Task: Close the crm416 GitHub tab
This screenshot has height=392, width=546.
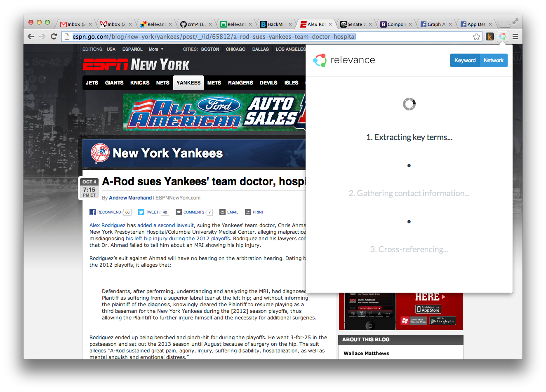Action: [x=210, y=24]
